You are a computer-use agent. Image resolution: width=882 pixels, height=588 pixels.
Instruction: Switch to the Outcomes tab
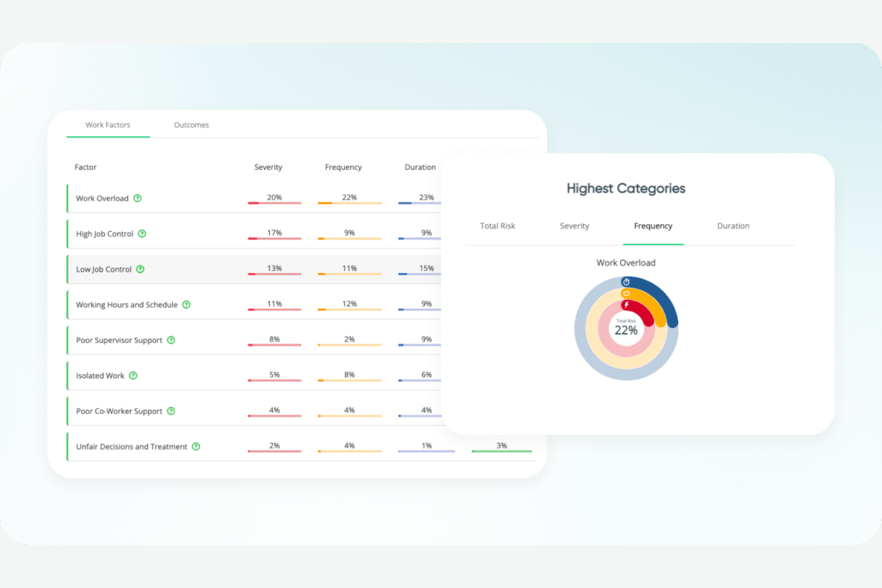191,125
